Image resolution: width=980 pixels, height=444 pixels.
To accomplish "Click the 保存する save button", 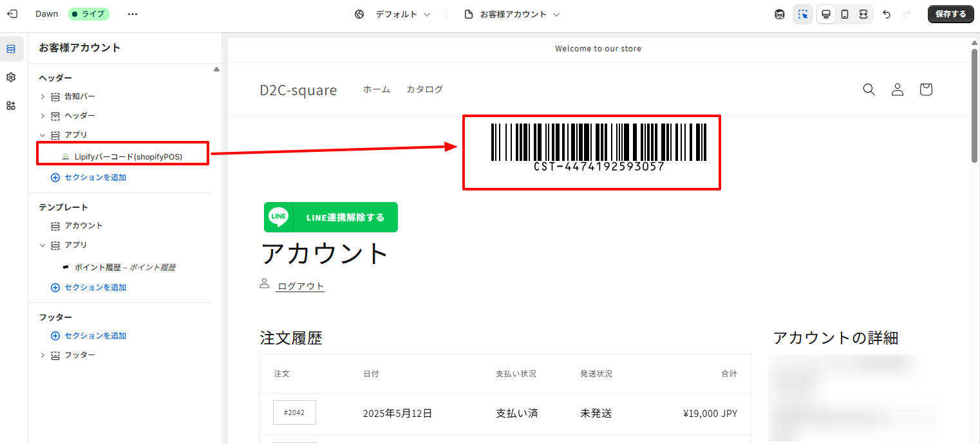I will 950,14.
